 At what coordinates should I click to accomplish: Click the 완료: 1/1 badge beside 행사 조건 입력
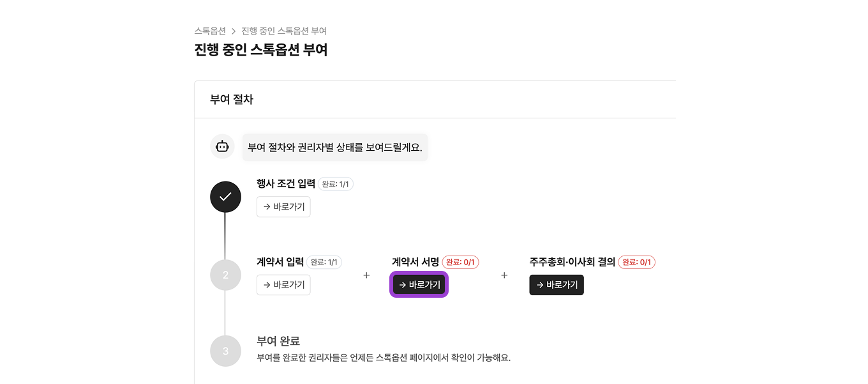pos(336,183)
